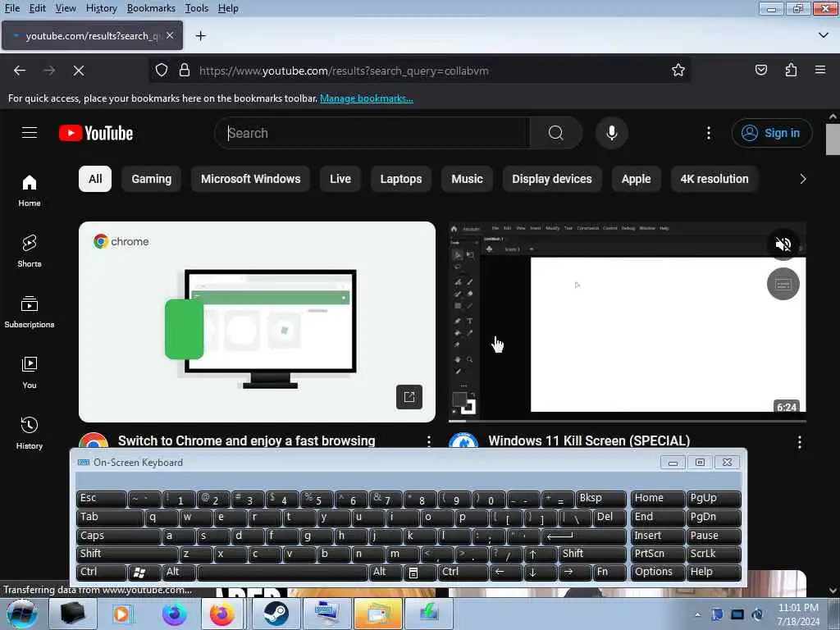
Task: Open the Bookmarks menu
Action: tap(151, 8)
